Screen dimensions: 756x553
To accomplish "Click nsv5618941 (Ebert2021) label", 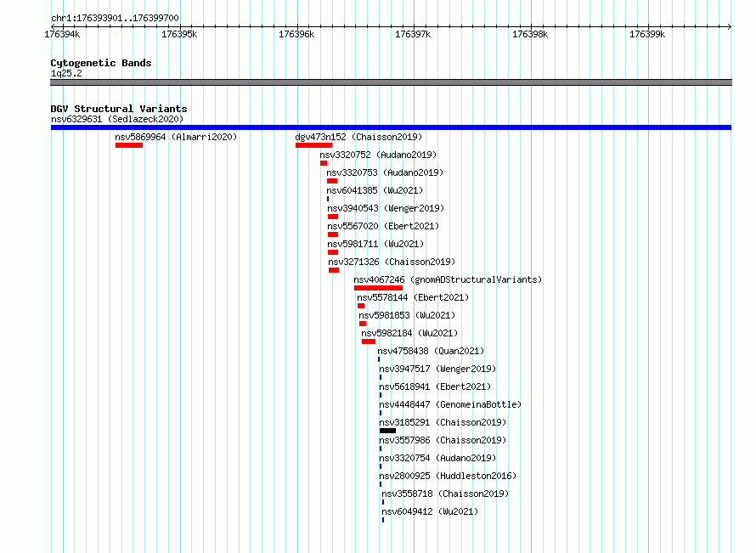I will click(435, 387).
